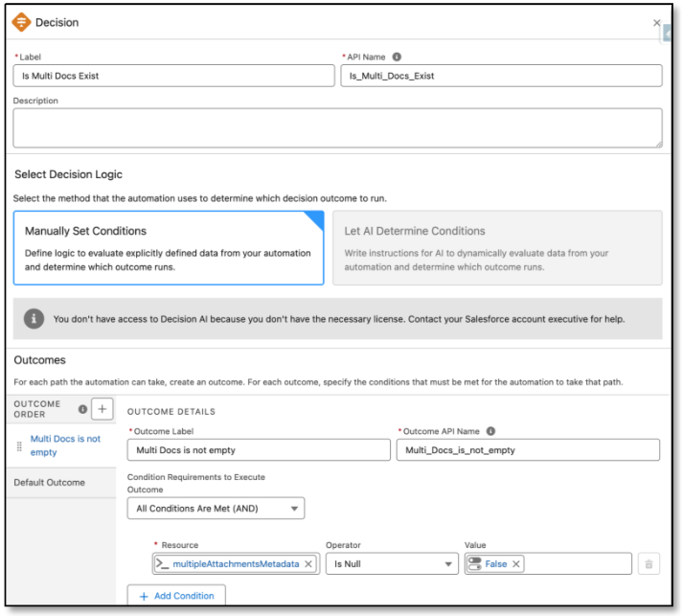
Task: Click the orange Decision element icon
Action: [21, 22]
